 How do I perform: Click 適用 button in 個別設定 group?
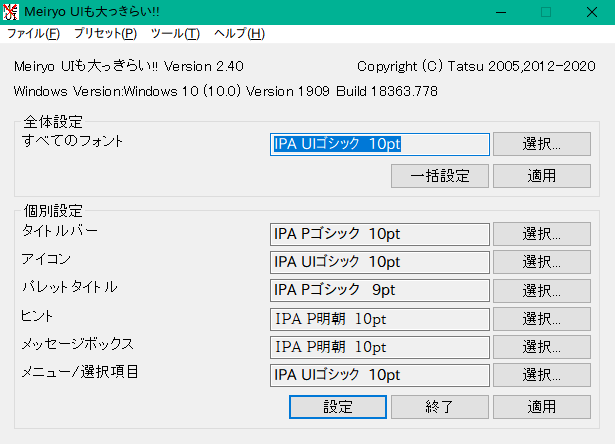(542, 407)
